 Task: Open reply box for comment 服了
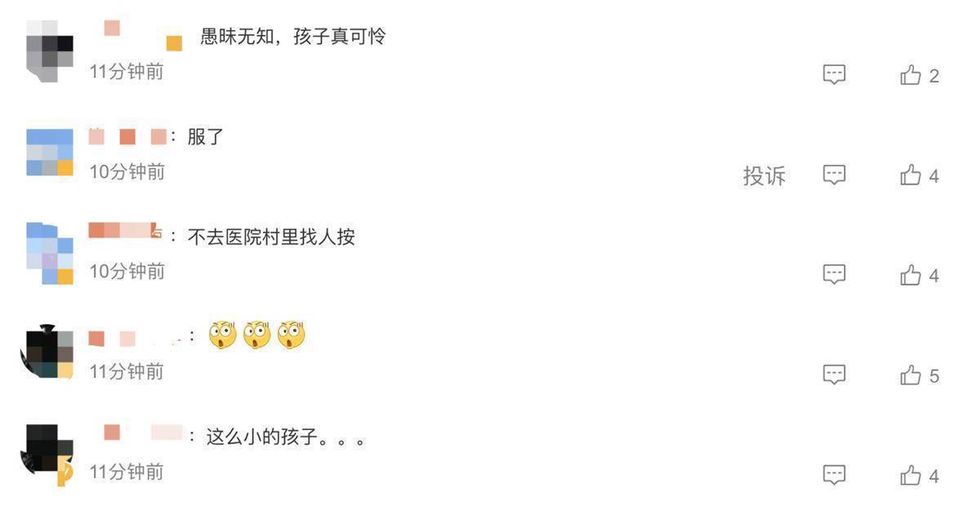point(834,175)
